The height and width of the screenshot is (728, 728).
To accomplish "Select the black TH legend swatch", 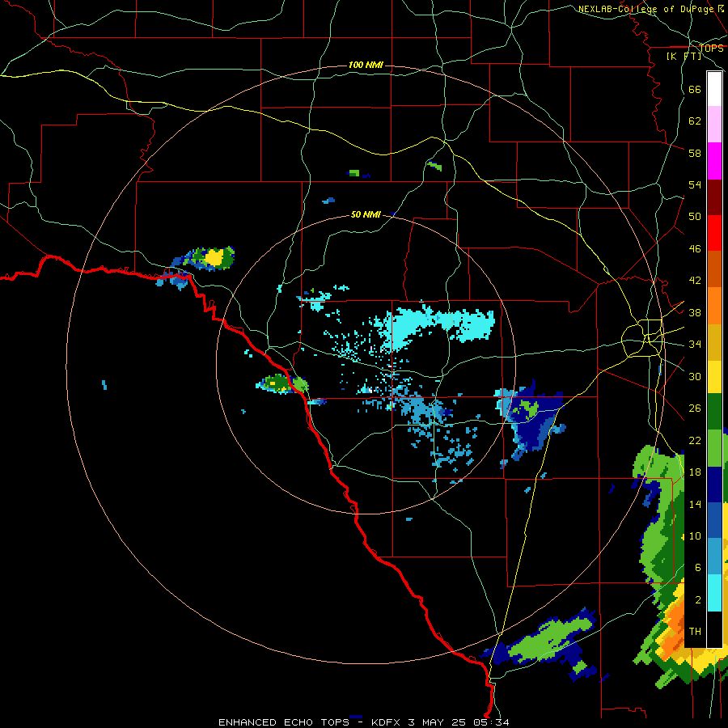I will click(714, 629).
